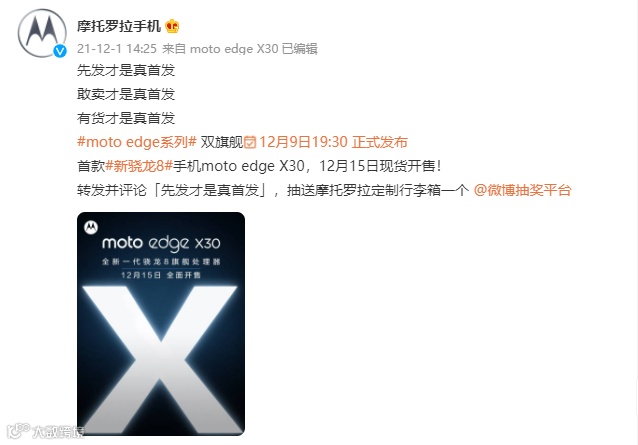Click the blue verified badge on avatar
This screenshot has height=445, width=638.
pos(60,51)
